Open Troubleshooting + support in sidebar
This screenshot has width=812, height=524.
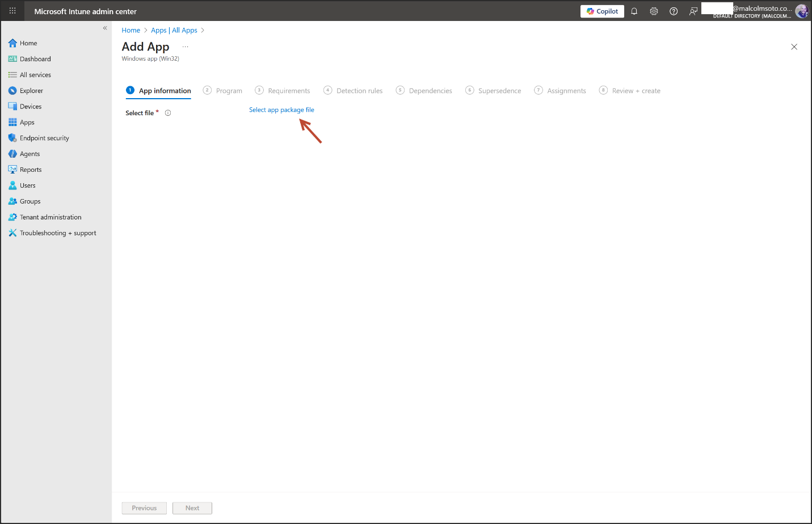coord(58,233)
